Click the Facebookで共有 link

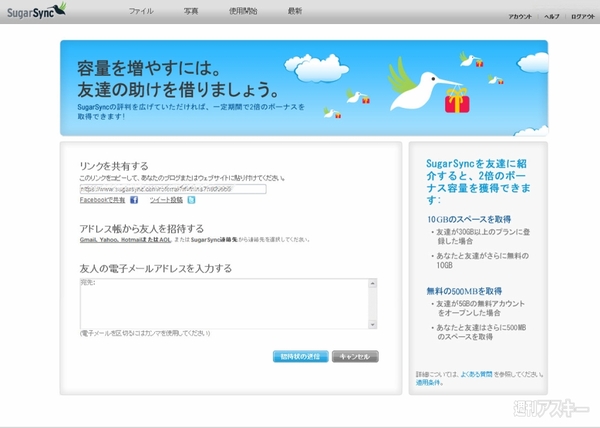(102, 200)
